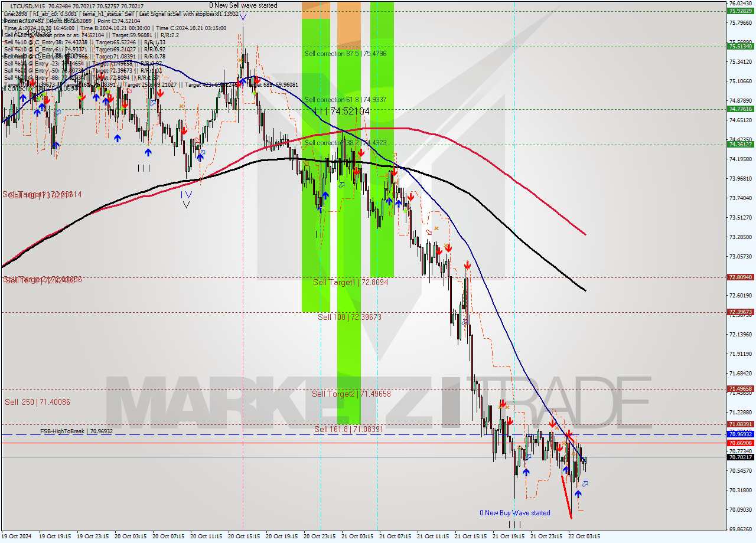Click the 74.65120 price scale value
The width and height of the screenshot is (756, 543).
pyautogui.click(x=741, y=120)
